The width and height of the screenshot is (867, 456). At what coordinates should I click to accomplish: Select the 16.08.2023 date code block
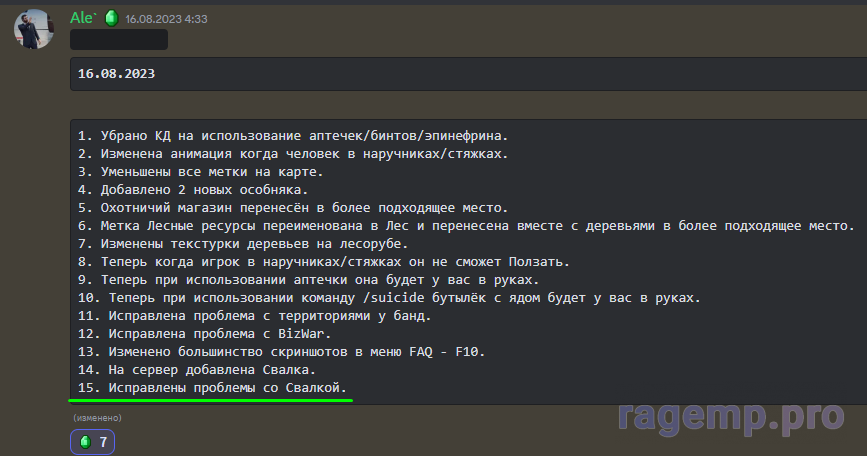(116, 74)
